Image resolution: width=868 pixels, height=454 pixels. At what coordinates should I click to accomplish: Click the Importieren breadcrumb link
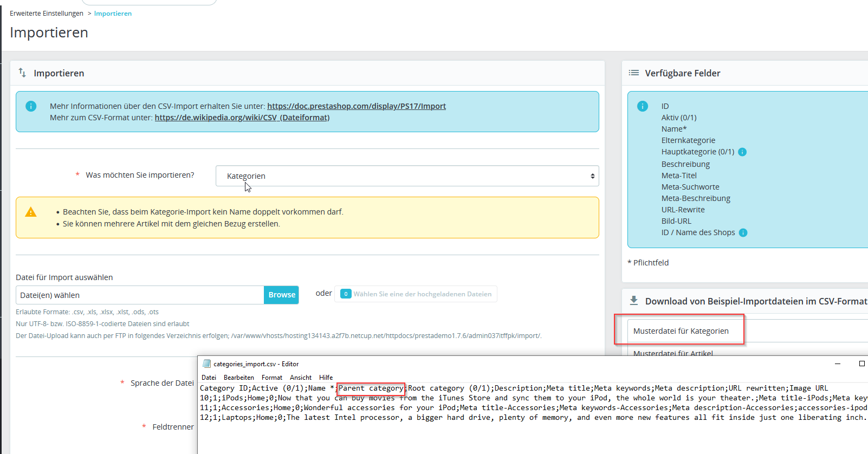point(113,14)
